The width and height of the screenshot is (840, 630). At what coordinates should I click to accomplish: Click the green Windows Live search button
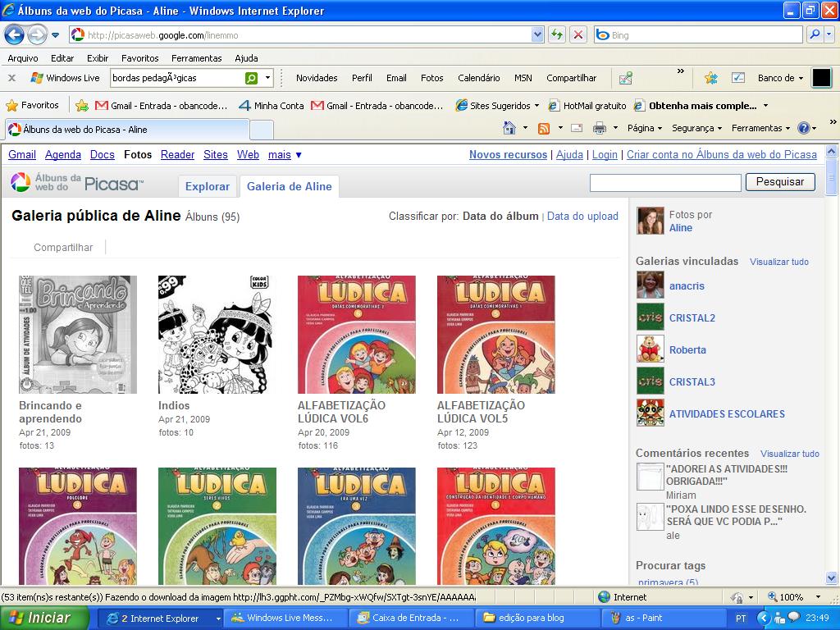251,78
